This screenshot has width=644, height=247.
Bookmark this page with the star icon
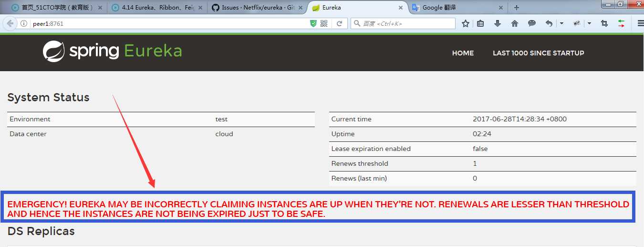466,23
